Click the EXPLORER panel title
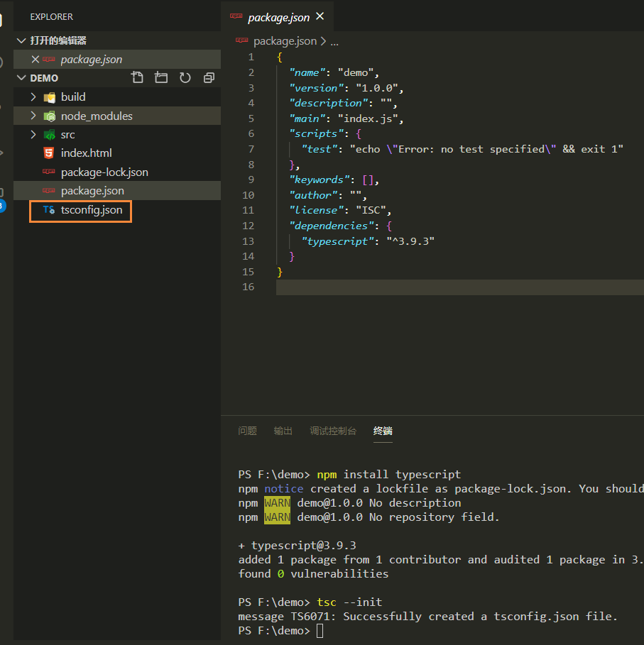The height and width of the screenshot is (645, 644). [x=51, y=17]
